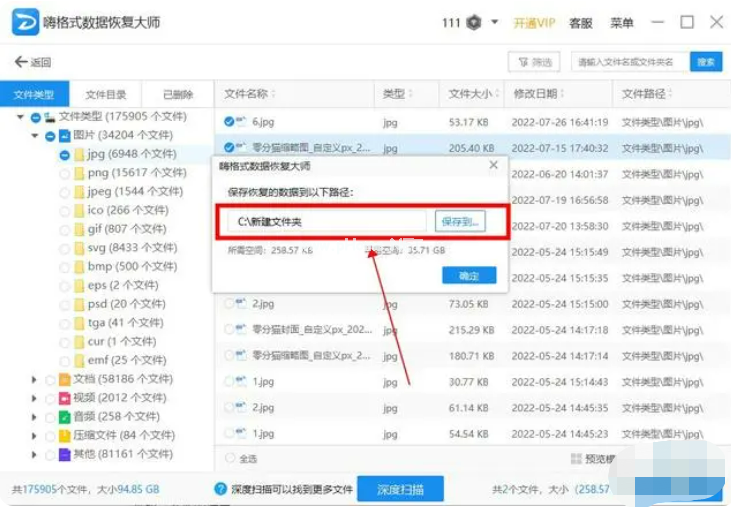Focus the file name search field
This screenshot has height=507, width=731.
(630, 62)
